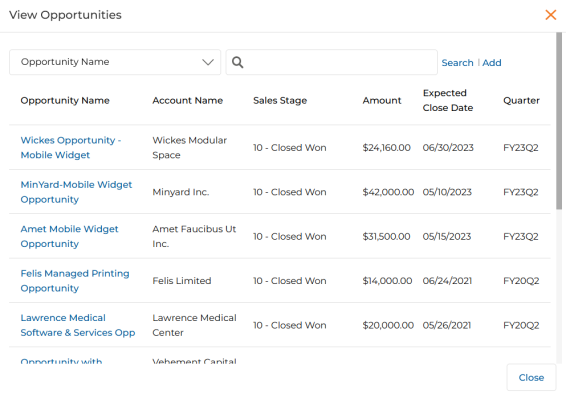Click the $14,000.00 amount cell

pyautogui.click(x=387, y=281)
